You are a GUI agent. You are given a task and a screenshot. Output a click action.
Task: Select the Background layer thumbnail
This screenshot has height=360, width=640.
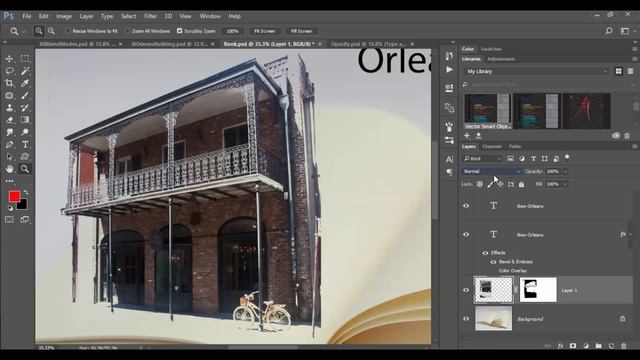coord(493,318)
